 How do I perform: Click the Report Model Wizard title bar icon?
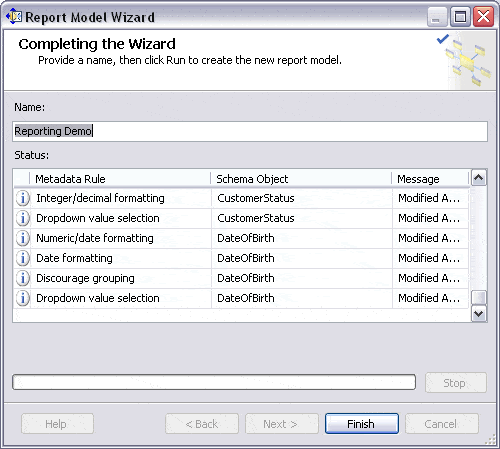coord(14,17)
